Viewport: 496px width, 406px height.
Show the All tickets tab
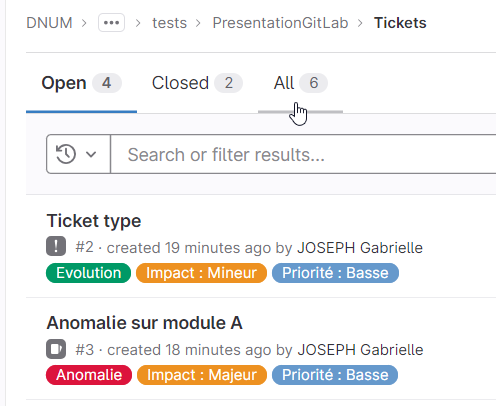click(x=300, y=83)
